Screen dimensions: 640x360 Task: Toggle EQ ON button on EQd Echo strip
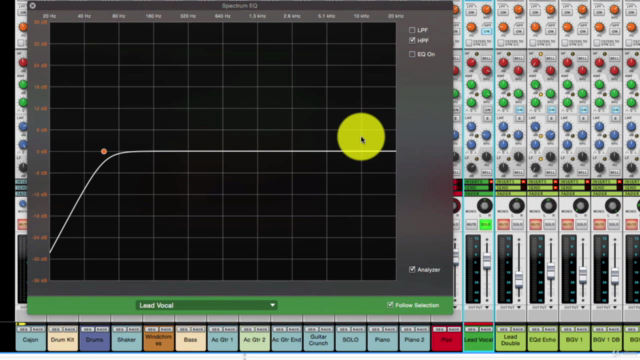coord(551,110)
